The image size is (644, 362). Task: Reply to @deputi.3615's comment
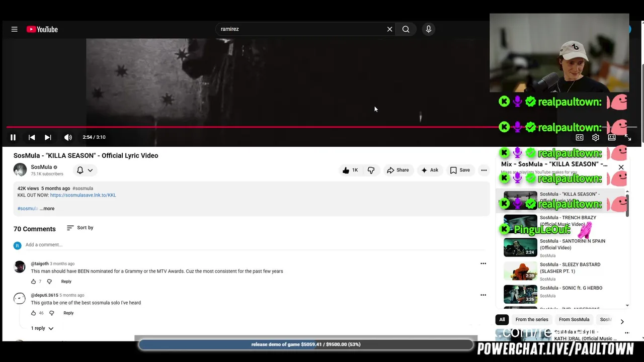pos(68,313)
